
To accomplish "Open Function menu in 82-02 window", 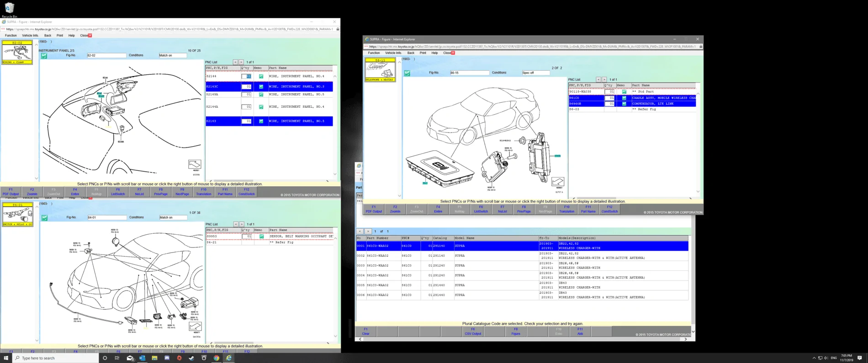I will pos(11,36).
